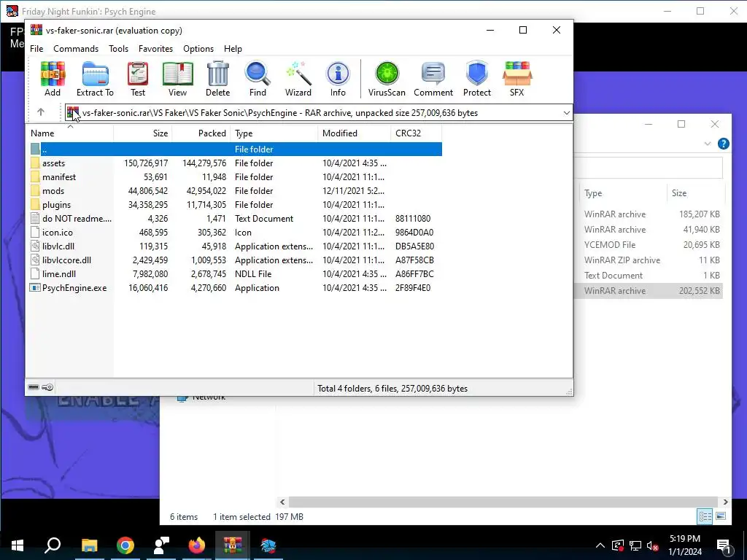
Task: Open the File menu
Action: 36,49
